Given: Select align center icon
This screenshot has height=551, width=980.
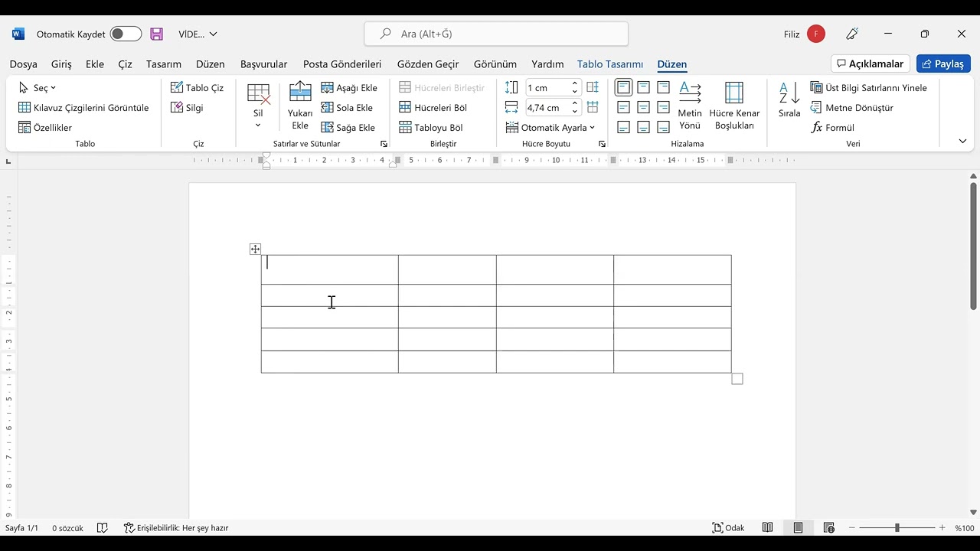Looking at the screenshot, I should tap(644, 107).
